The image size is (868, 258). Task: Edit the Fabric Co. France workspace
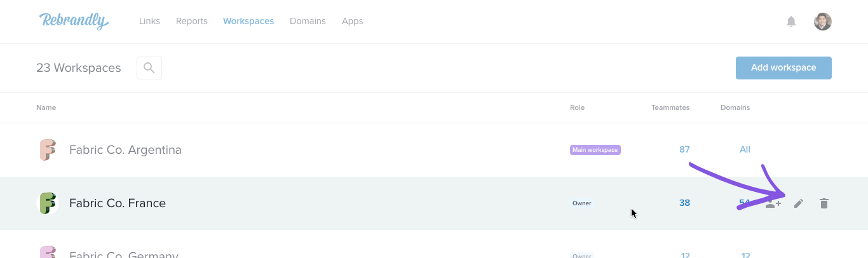[799, 203]
